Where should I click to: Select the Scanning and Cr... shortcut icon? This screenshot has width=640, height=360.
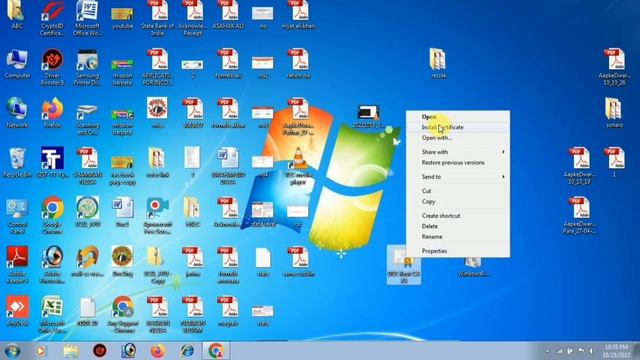point(87,118)
